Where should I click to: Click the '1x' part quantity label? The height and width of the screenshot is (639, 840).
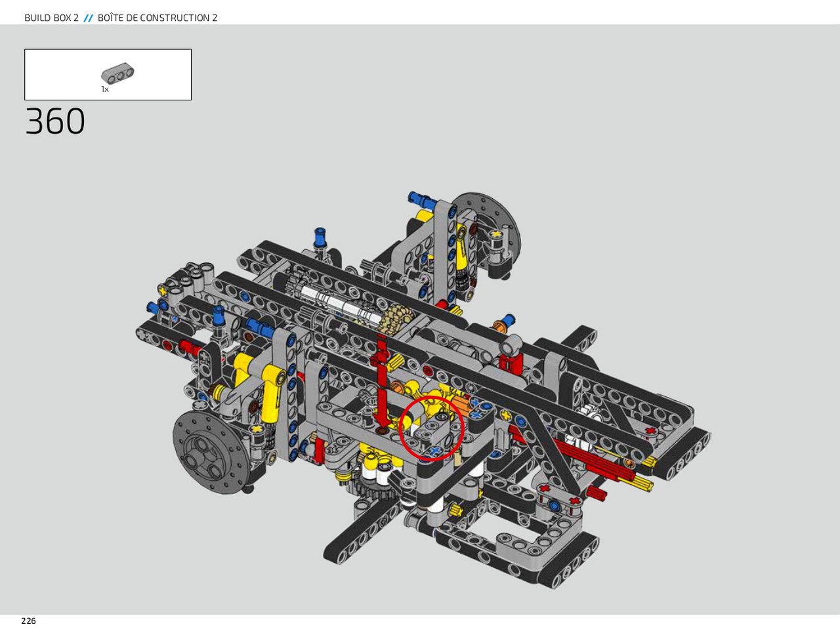[x=105, y=89]
